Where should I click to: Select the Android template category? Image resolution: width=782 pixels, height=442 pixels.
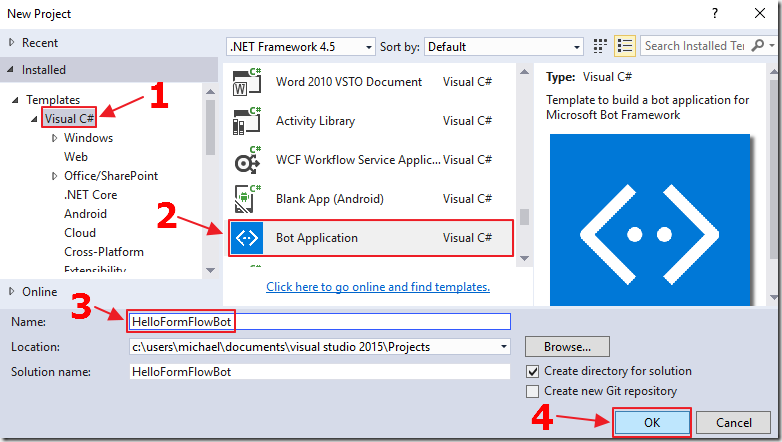coord(85,214)
